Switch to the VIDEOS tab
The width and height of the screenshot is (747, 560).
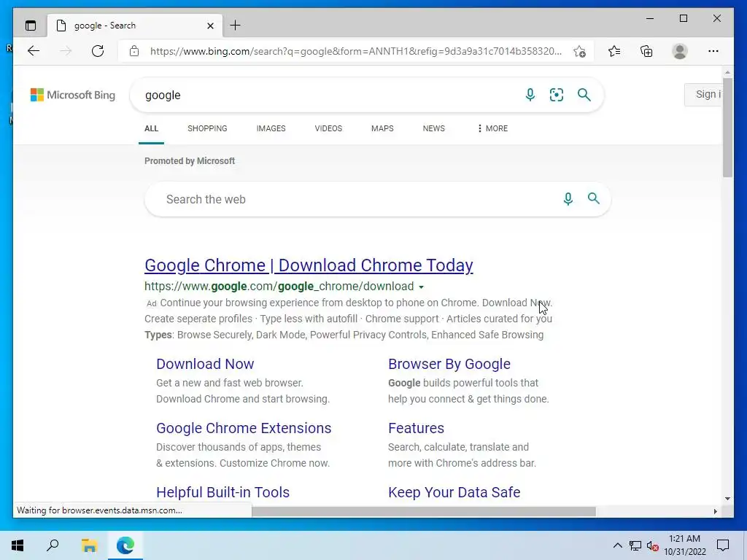pos(328,128)
